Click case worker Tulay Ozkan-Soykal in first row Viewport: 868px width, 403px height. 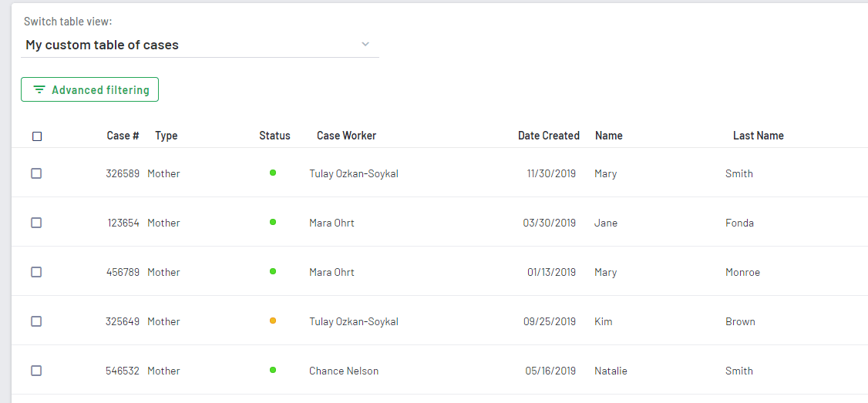(353, 173)
